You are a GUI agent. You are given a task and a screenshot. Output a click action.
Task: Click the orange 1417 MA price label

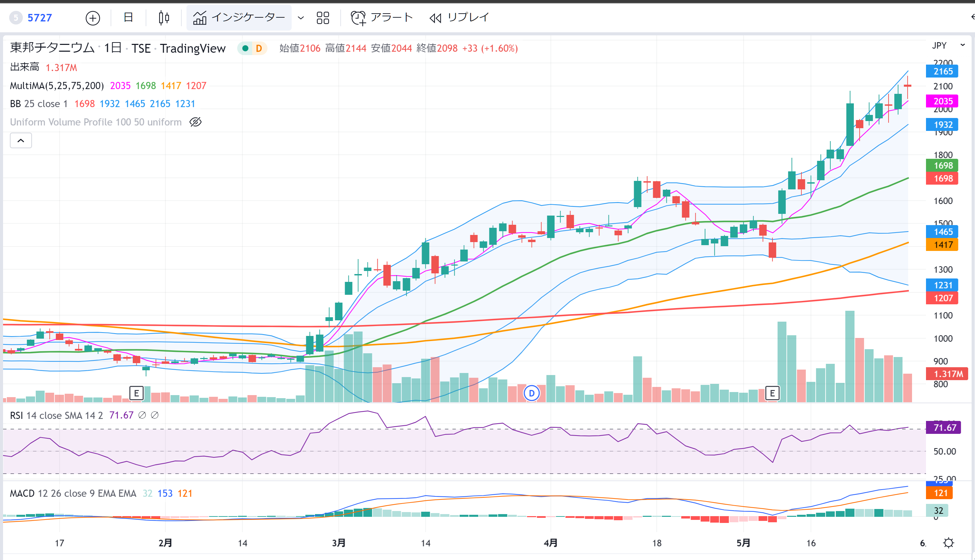click(942, 244)
